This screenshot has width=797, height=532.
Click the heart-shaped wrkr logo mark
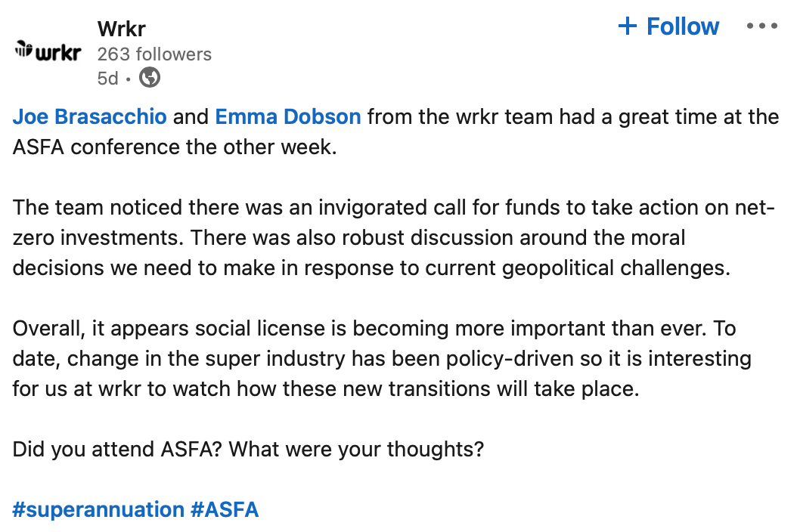[23, 49]
